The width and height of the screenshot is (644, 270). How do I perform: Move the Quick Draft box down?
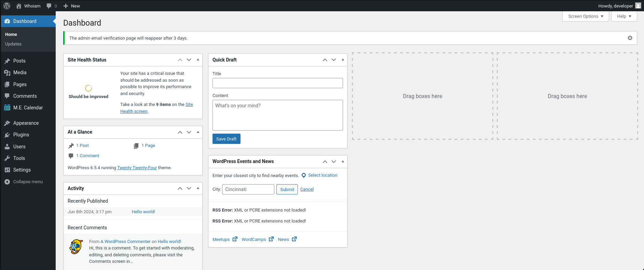334,60
